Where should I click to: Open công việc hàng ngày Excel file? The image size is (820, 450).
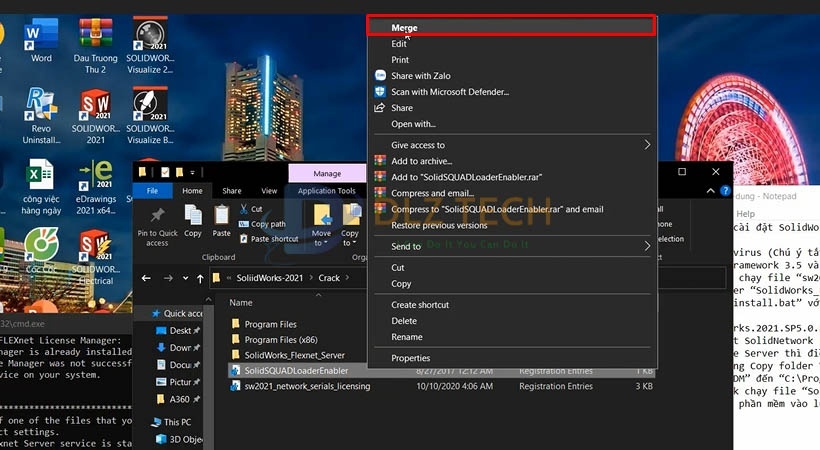click(41, 187)
